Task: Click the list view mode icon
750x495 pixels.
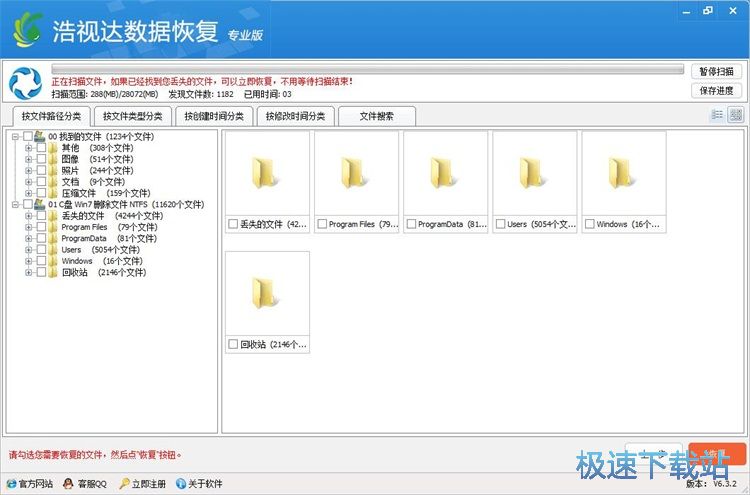Action: pos(717,114)
